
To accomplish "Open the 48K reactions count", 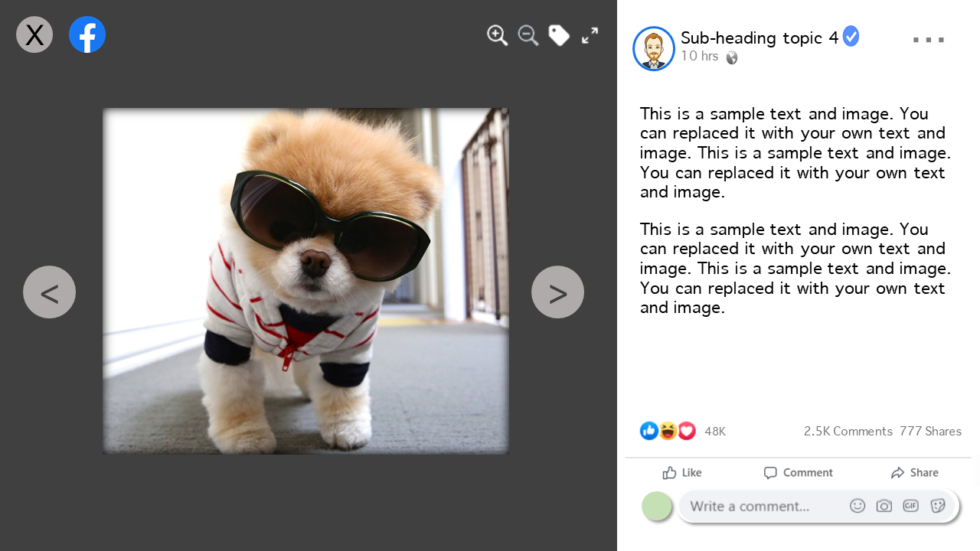I will click(715, 432).
